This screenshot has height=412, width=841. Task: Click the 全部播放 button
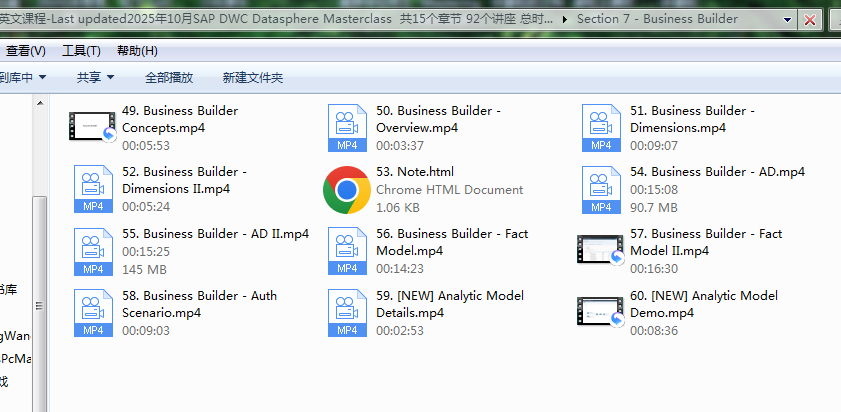coord(169,77)
